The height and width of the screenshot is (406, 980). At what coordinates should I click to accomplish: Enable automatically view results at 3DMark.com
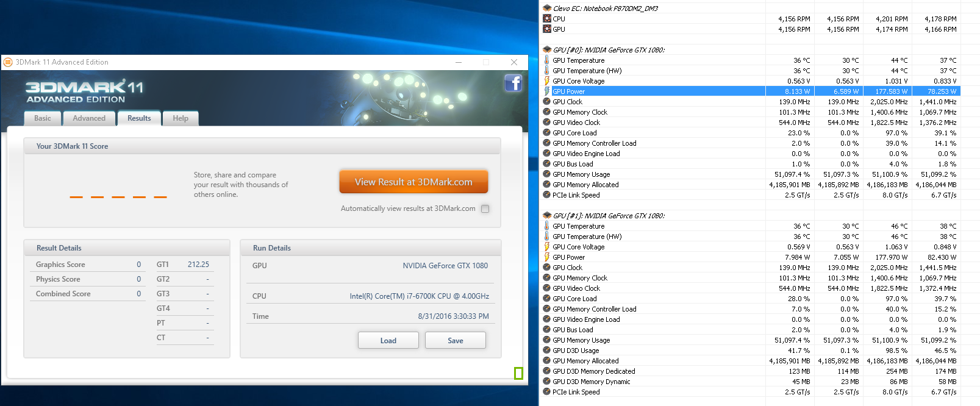(x=485, y=208)
